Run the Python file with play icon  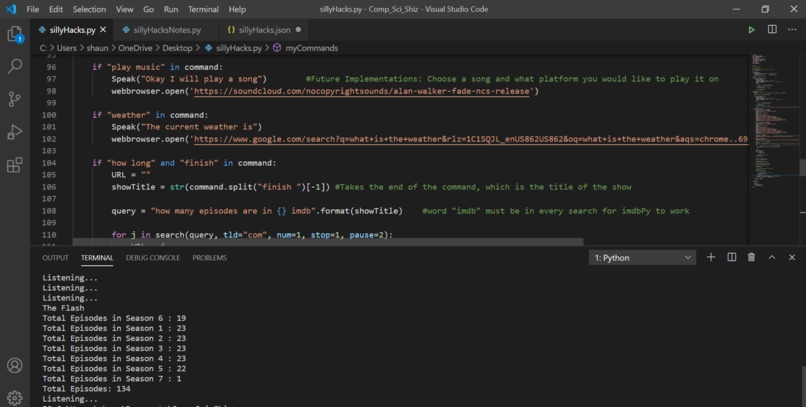coord(752,30)
